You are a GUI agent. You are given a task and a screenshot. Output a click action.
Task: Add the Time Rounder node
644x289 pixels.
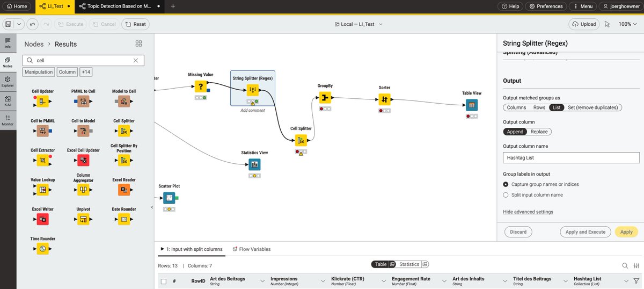point(42,249)
